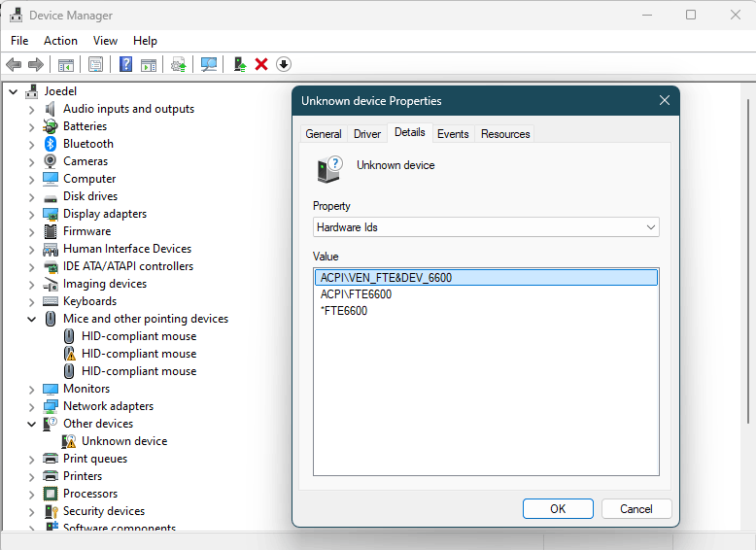Click the Bluetooth category icon
Image resolution: width=756 pixels, height=550 pixels.
tap(51, 144)
